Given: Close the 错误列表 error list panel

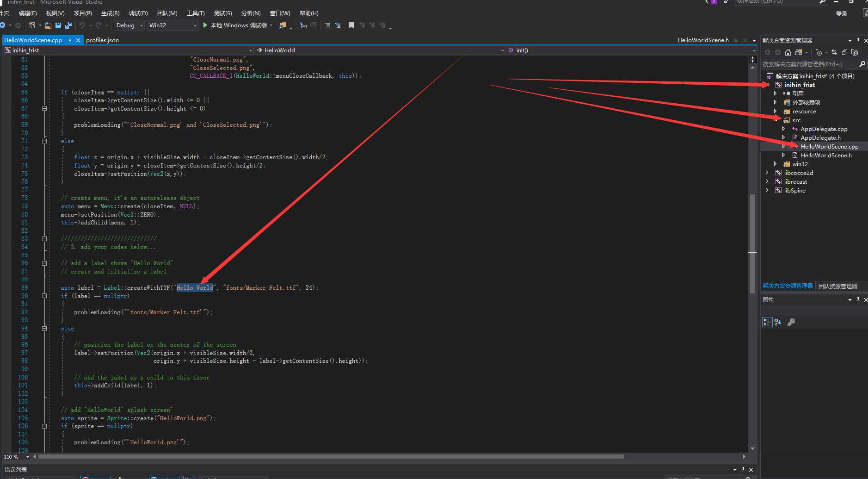Looking at the screenshot, I should click(x=751, y=470).
